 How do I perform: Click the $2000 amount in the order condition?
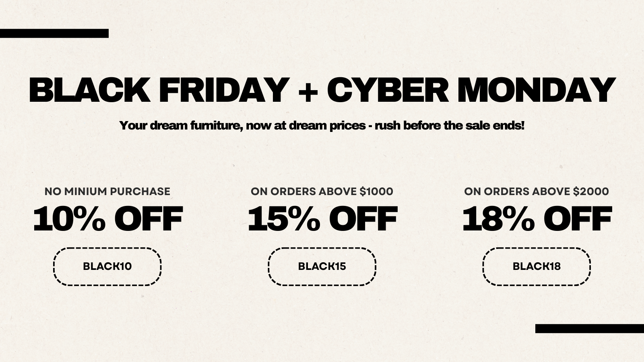(x=591, y=191)
